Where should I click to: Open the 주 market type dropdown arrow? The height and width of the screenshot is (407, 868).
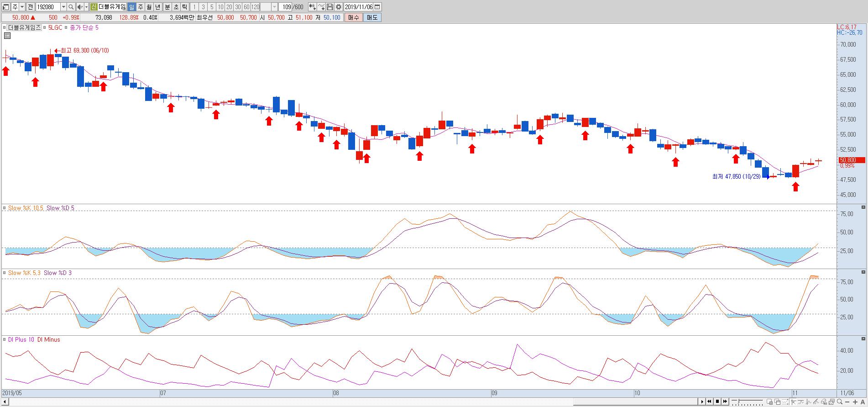coord(22,7)
